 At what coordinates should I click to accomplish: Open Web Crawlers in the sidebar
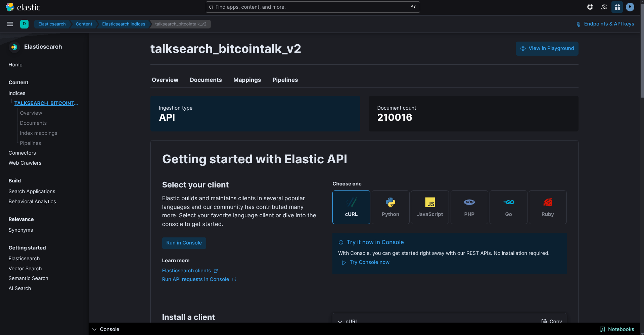click(25, 163)
